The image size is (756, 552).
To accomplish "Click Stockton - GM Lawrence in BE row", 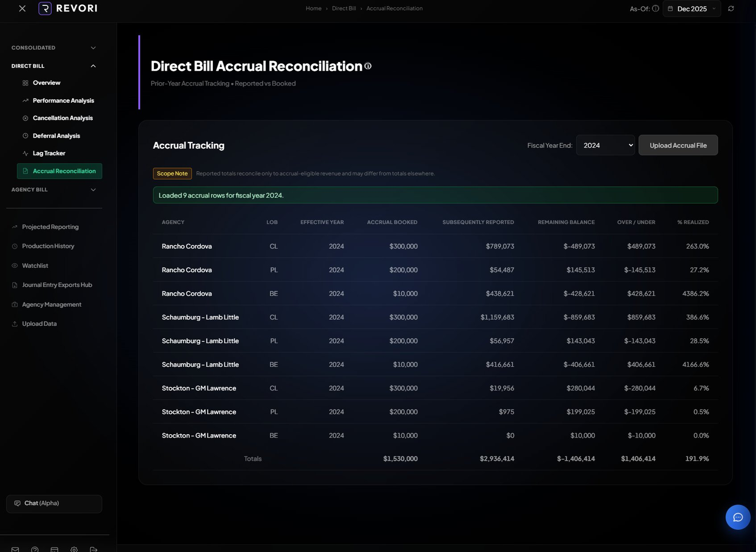I will (x=199, y=436).
